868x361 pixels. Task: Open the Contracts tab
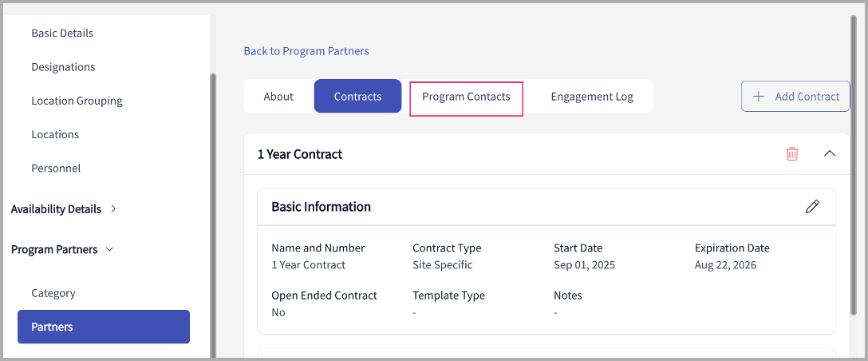[357, 97]
